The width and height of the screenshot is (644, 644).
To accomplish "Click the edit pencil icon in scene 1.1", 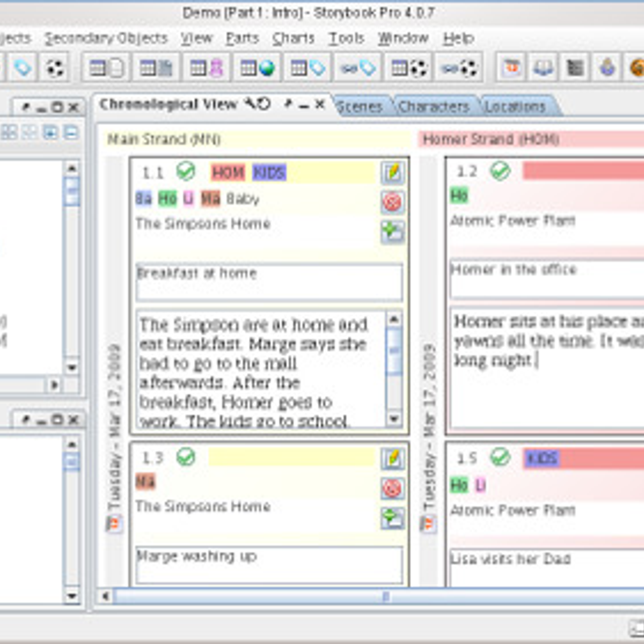I will point(392,173).
